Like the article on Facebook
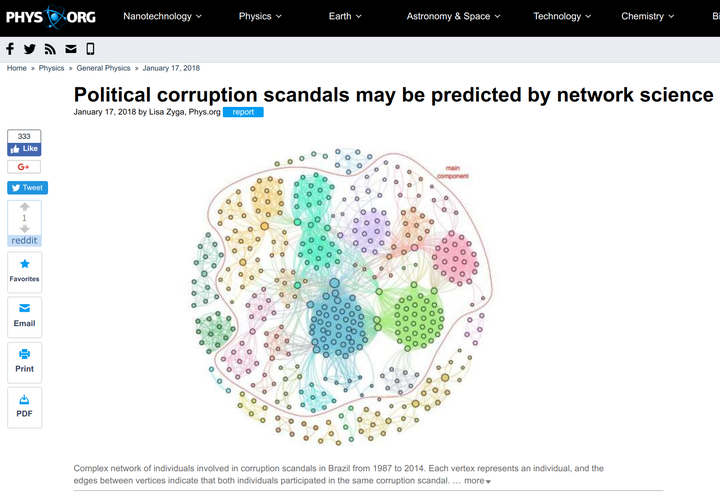Image resolution: width=720 pixels, height=500 pixels. (24, 149)
